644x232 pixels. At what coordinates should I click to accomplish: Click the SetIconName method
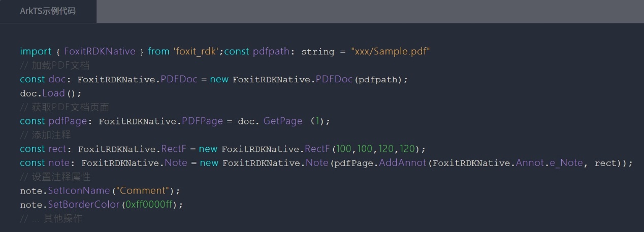tap(79, 191)
